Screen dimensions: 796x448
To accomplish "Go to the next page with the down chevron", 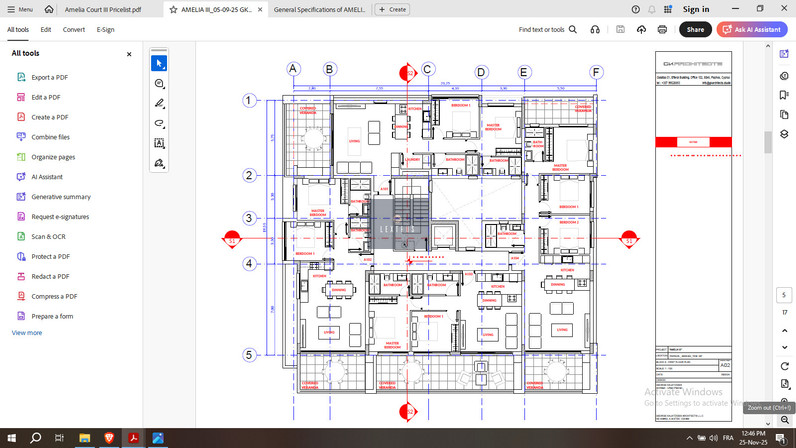I will pyautogui.click(x=783, y=347).
